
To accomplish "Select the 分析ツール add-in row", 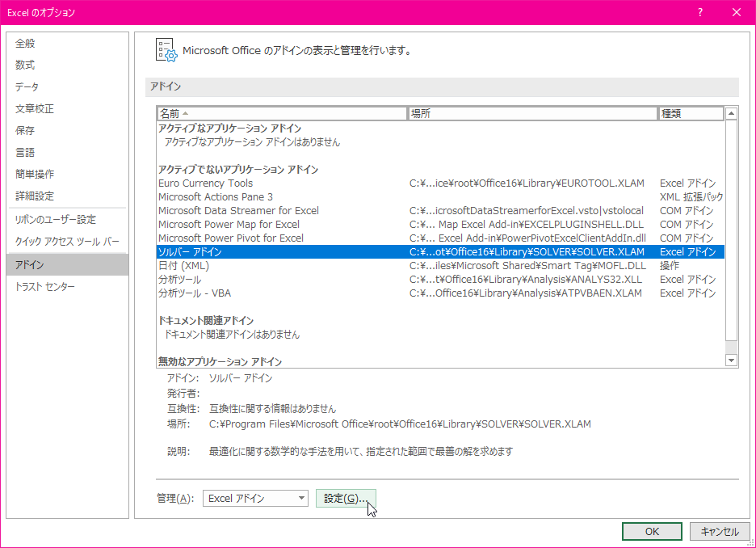I will 440,280.
